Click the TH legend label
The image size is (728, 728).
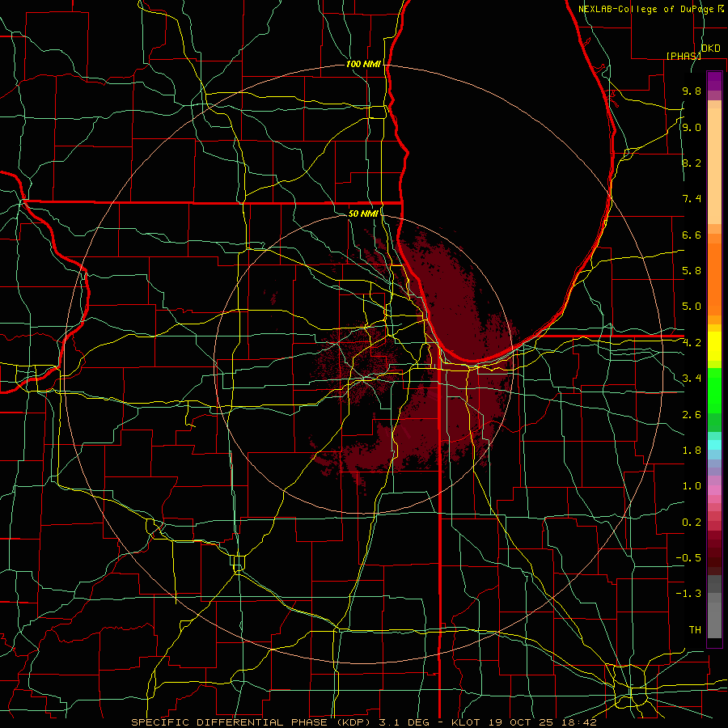pyautogui.click(x=695, y=630)
